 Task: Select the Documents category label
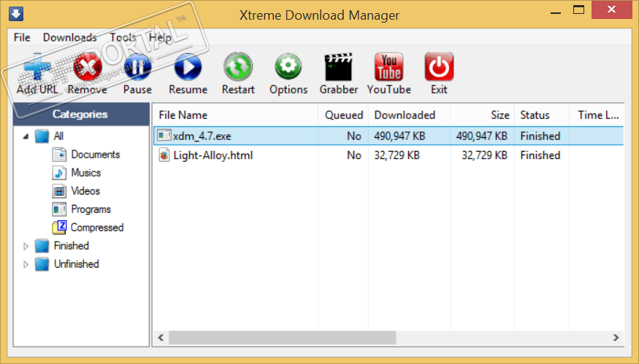96,155
